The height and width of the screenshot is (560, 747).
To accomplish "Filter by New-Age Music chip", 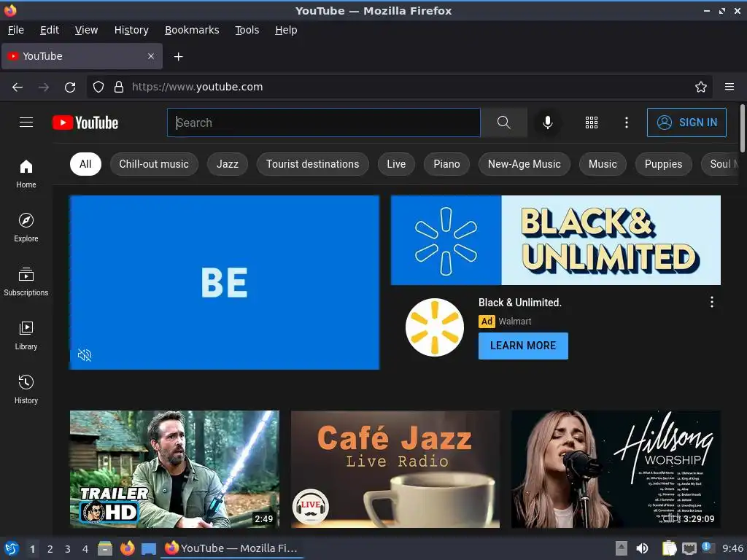I will tap(524, 164).
